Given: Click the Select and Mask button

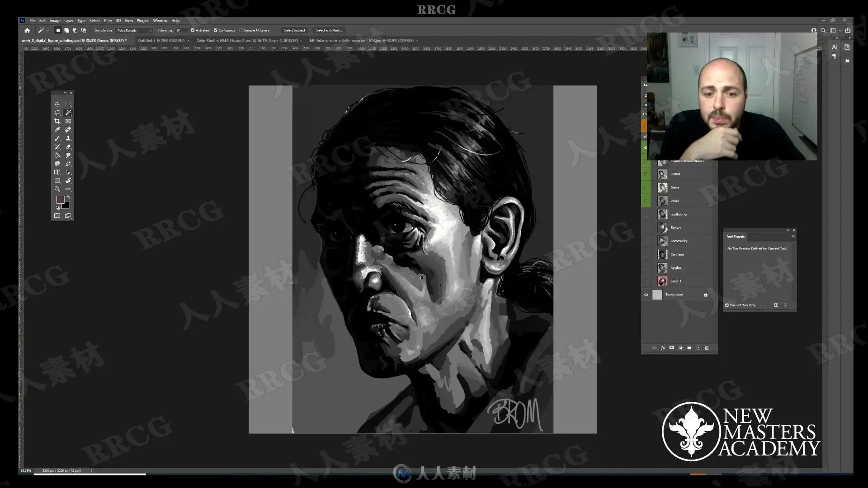Looking at the screenshot, I should 330,30.
